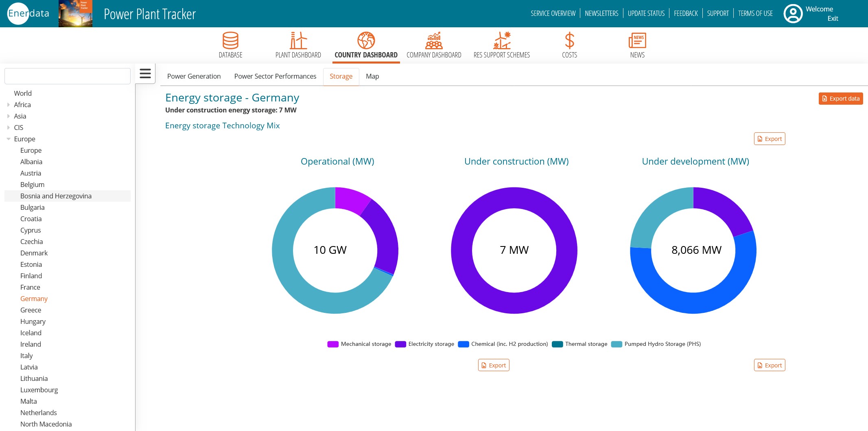Open the Service Overview link
The height and width of the screenshot is (431, 868).
(x=553, y=13)
